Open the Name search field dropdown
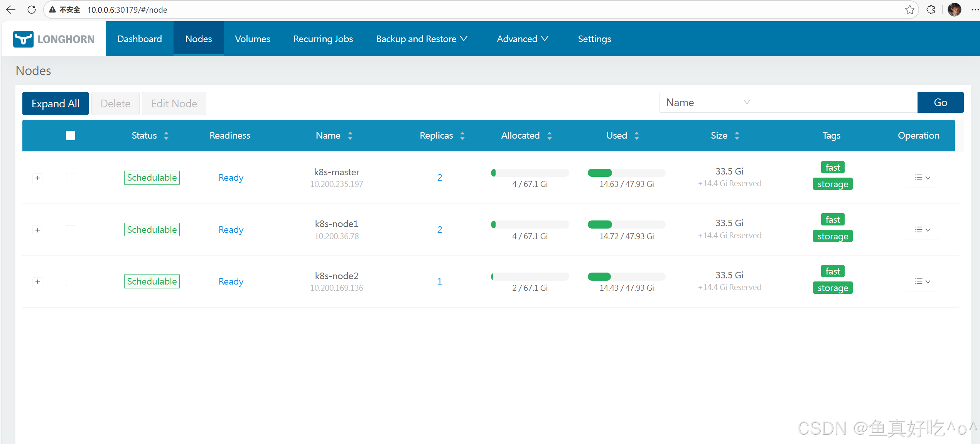The image size is (980, 444). [x=708, y=102]
